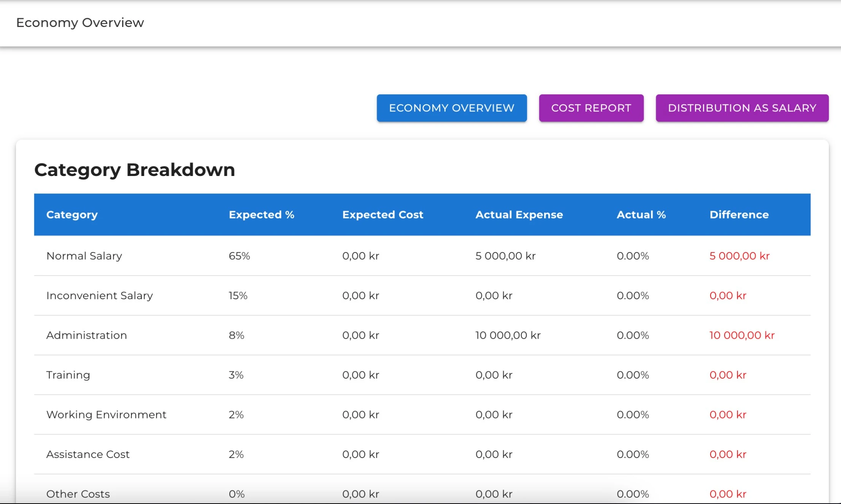This screenshot has width=841, height=504.
Task: Click the Expected Cost column header
Action: point(382,215)
